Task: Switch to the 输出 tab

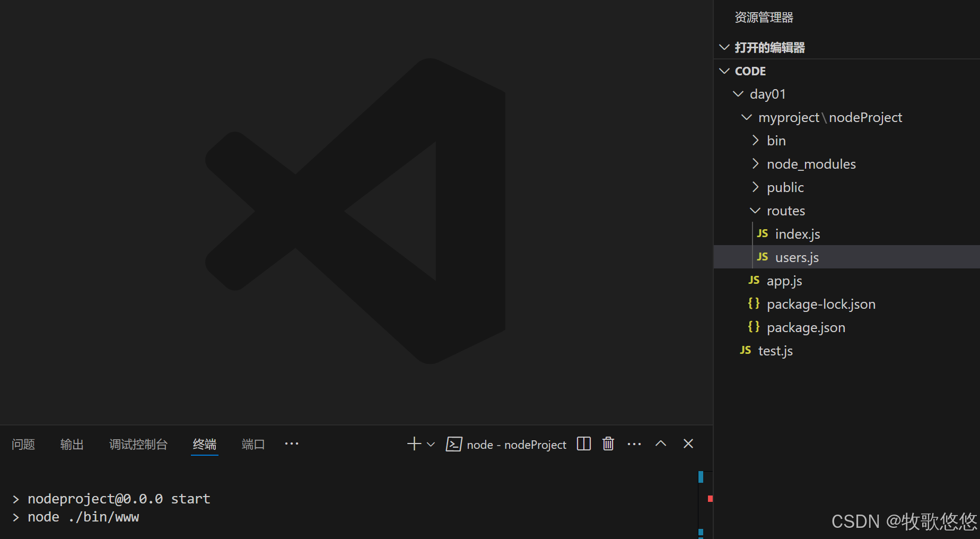Action: click(72, 444)
